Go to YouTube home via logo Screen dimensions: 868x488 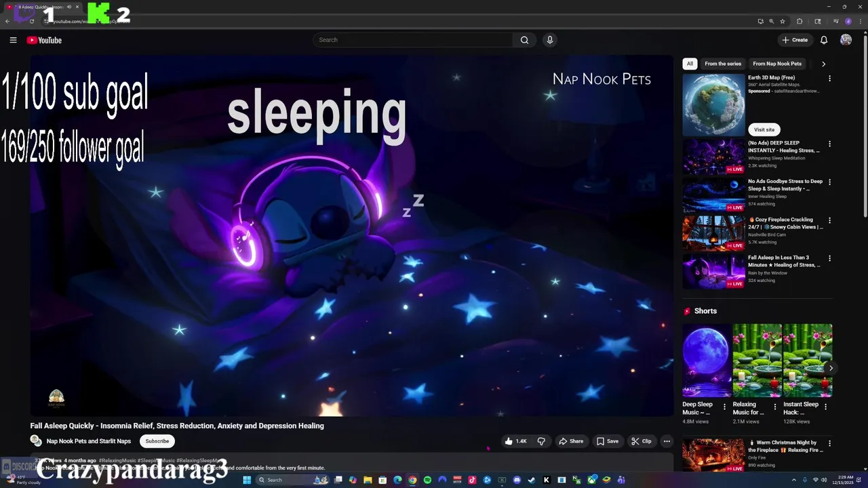click(44, 40)
